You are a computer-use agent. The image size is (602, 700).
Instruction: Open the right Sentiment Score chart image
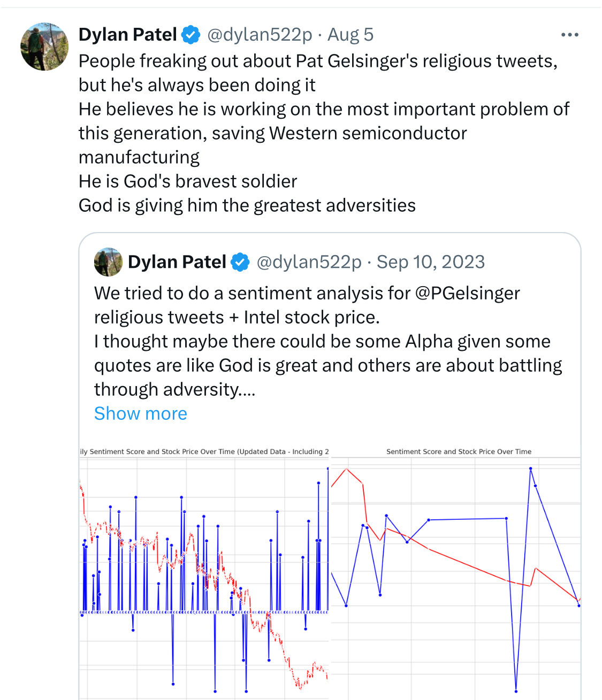[x=456, y=573]
